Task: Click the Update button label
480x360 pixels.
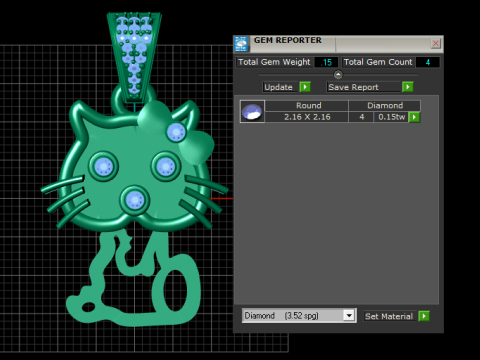Action: pos(278,87)
